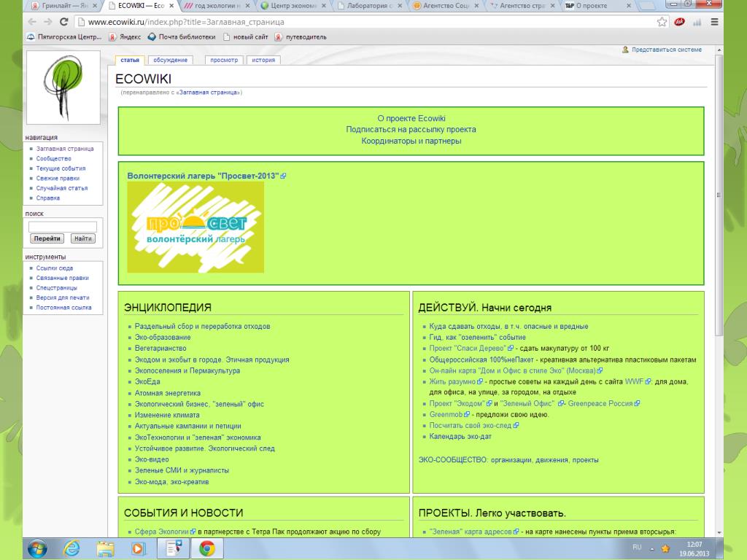This screenshot has height=560, width=747.
Task: Open 'Вегетарианство' encyclopedia entry
Action: [x=160, y=348]
